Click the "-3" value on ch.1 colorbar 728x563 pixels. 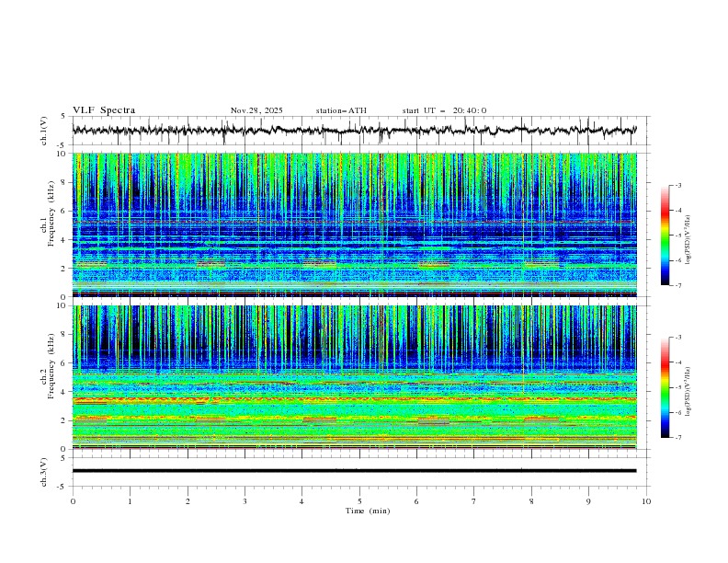click(677, 185)
